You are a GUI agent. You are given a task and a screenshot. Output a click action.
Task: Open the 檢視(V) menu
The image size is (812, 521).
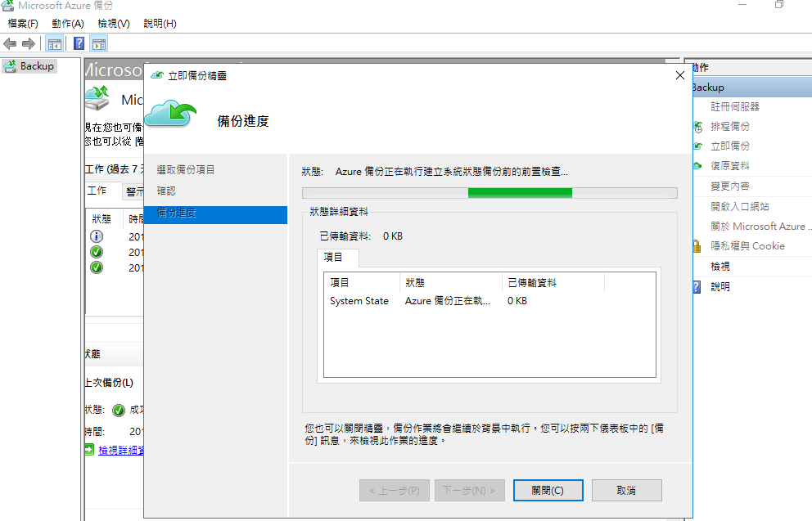(114, 24)
